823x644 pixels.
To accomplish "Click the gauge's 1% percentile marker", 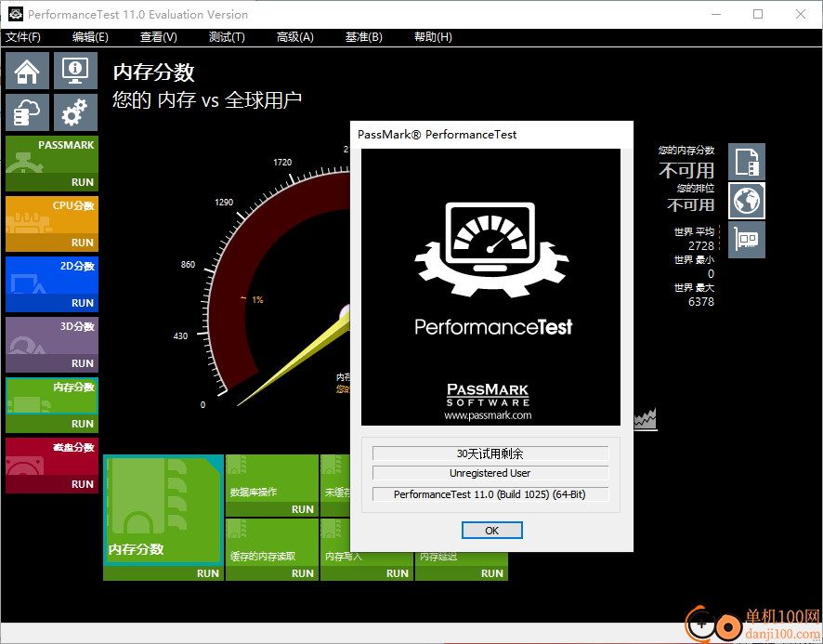I will pos(257,300).
